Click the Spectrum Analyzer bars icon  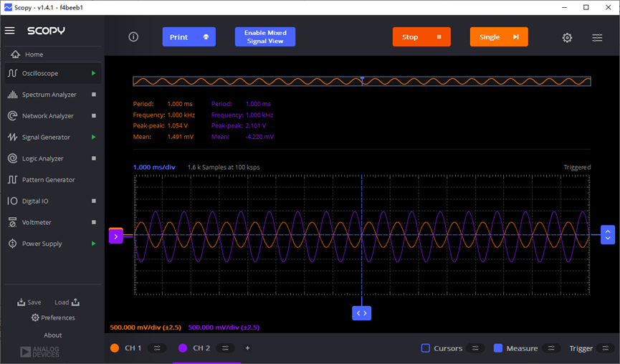coord(13,95)
